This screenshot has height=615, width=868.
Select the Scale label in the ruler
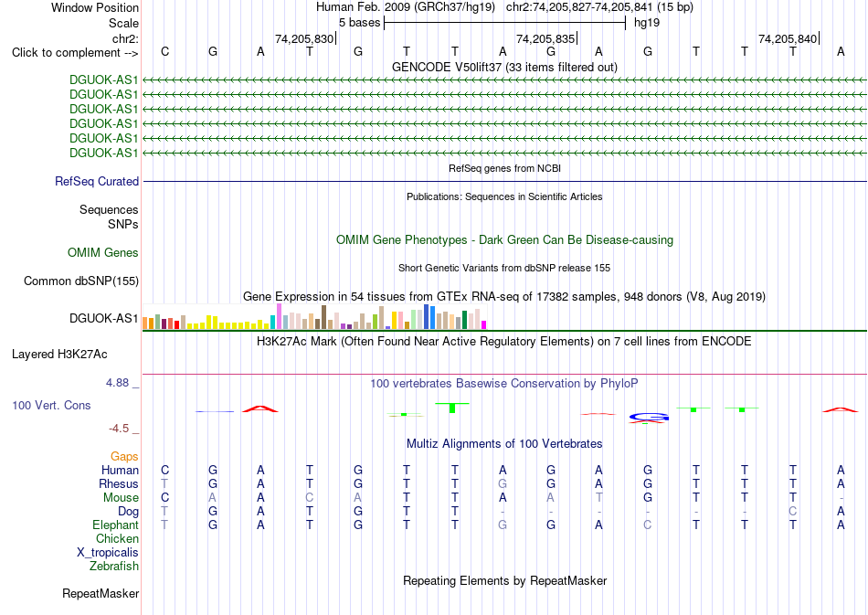123,23
